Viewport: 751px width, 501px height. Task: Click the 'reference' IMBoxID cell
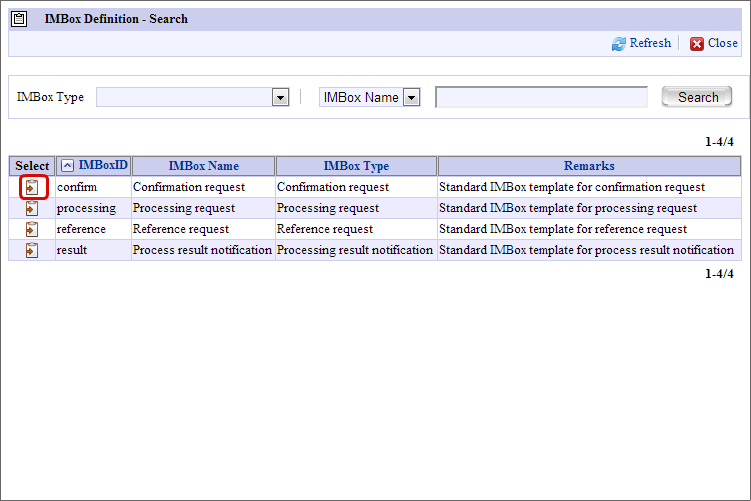(93, 229)
